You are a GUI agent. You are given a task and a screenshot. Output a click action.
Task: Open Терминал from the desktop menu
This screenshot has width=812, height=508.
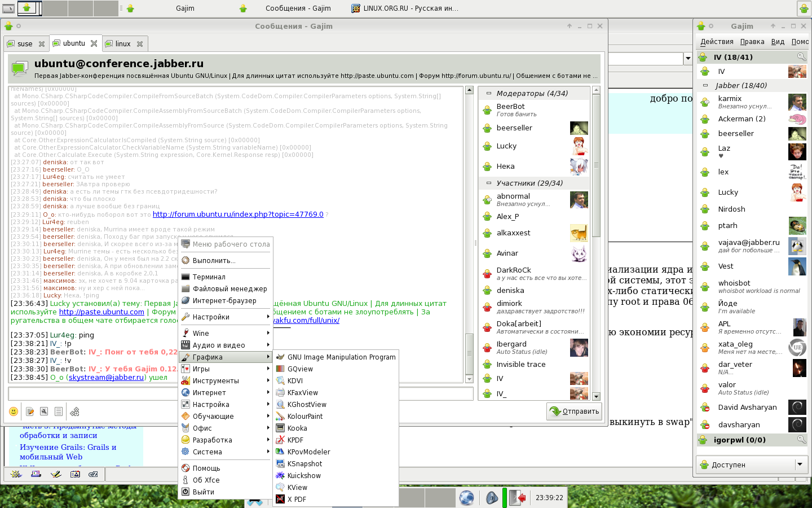point(226,277)
